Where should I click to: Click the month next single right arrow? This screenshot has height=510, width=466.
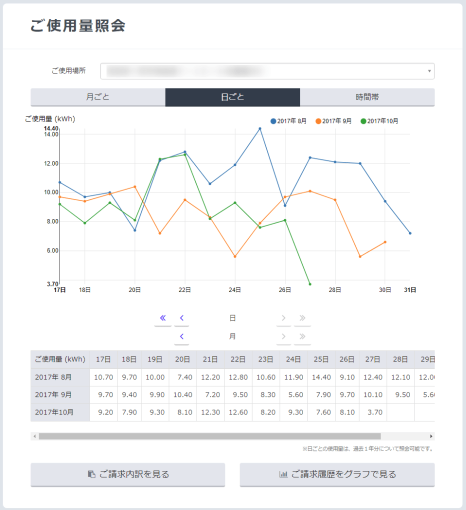click(x=283, y=336)
